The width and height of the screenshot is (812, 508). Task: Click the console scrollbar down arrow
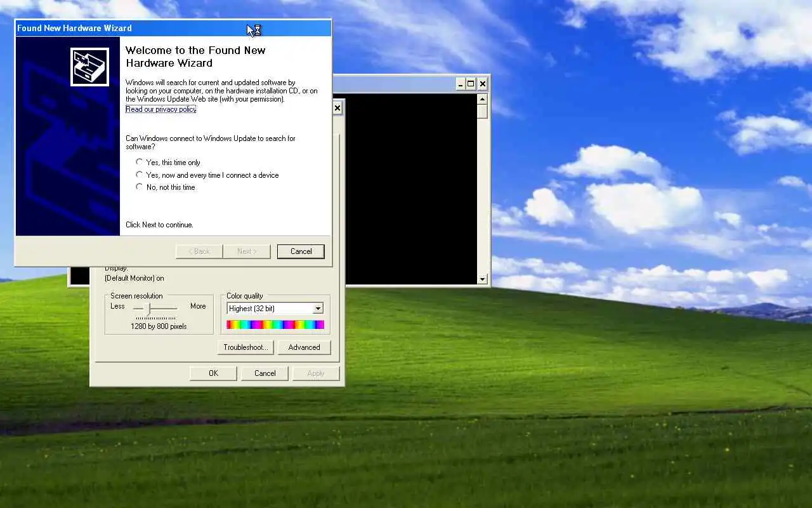(x=482, y=279)
